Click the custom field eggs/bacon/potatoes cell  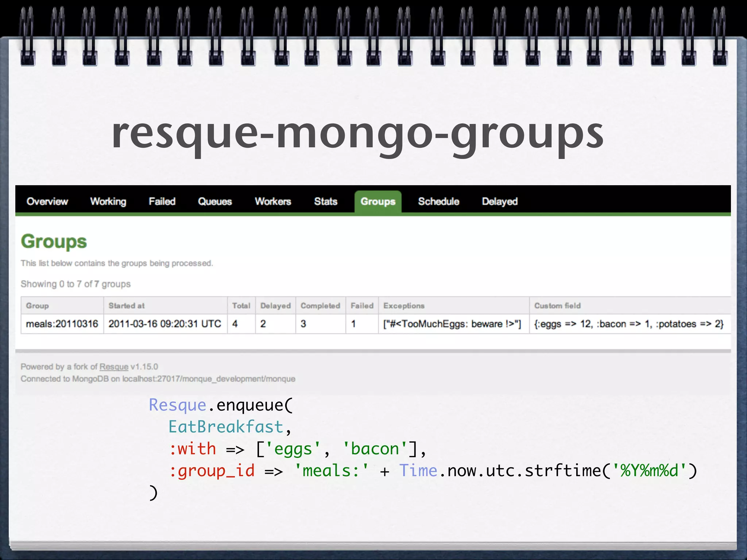pos(630,324)
